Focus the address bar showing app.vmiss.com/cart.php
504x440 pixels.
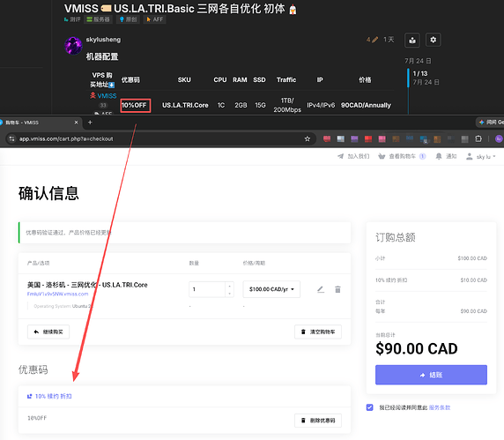(x=159, y=138)
